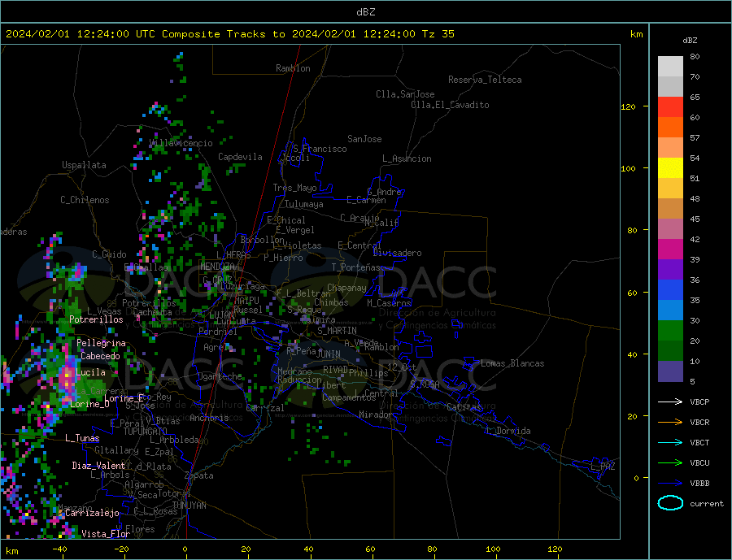Click the Mirador label

tap(376, 415)
